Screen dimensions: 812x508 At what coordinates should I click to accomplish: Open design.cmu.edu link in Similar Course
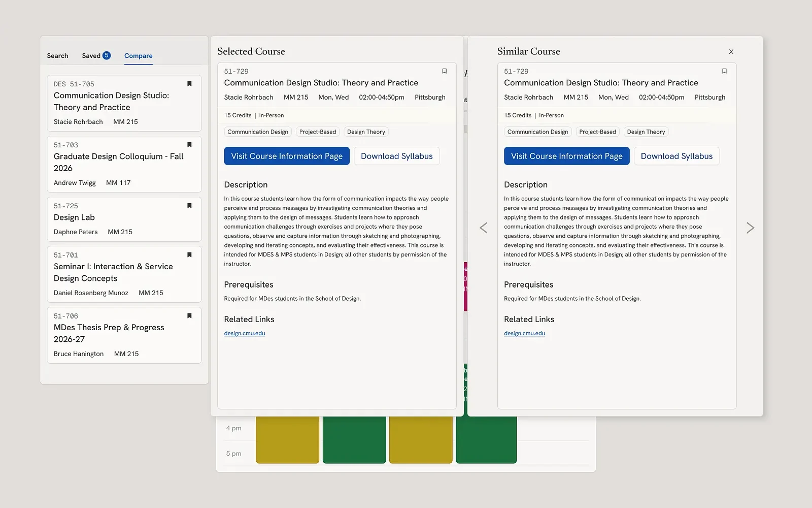[524, 333]
